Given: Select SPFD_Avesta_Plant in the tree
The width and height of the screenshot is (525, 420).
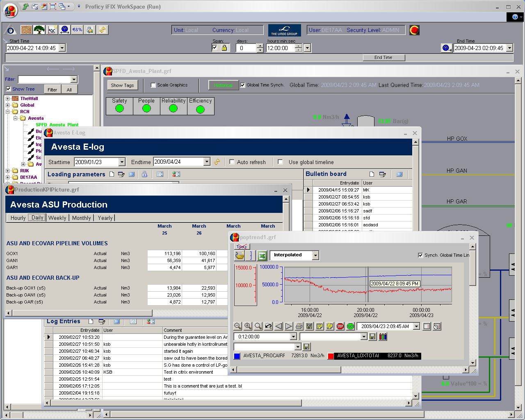Looking at the screenshot, I should pyautogui.click(x=57, y=125).
